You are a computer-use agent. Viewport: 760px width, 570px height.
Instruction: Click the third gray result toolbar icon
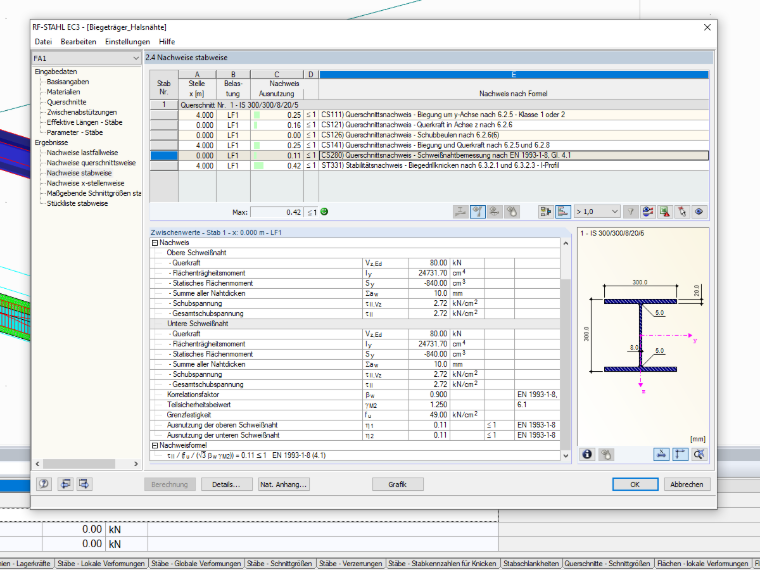[x=495, y=212]
